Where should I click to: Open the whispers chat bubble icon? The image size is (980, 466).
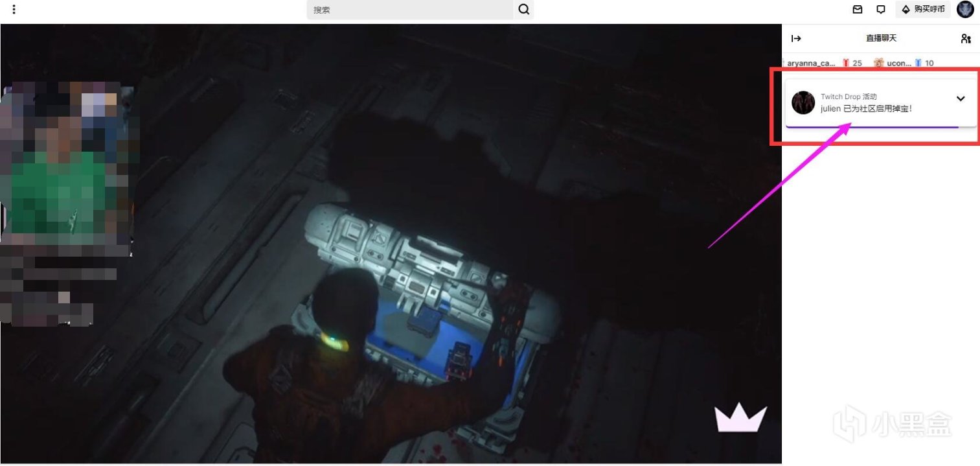click(x=881, y=10)
